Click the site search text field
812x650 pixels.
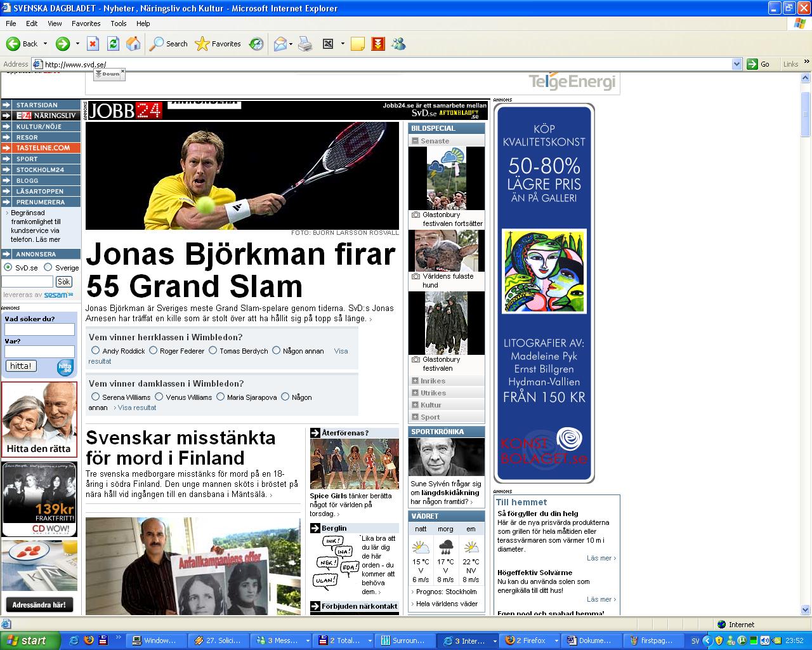27,281
